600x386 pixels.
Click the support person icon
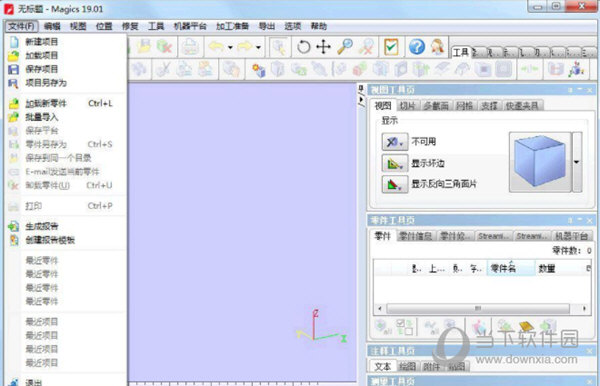point(437,47)
